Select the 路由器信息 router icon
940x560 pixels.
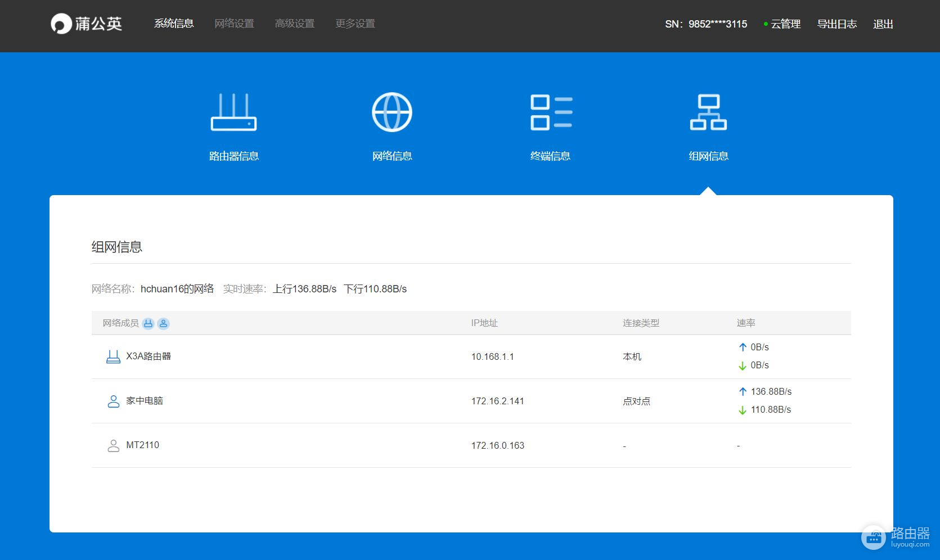point(233,112)
